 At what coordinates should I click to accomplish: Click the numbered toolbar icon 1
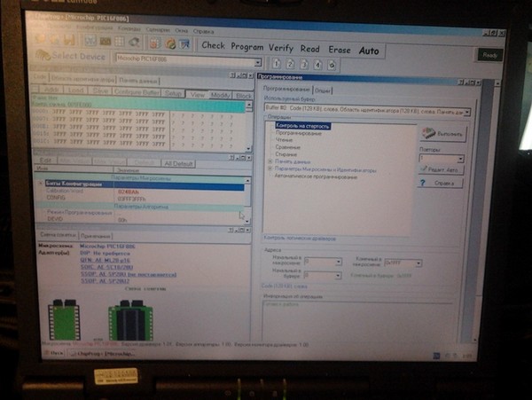tap(276, 64)
